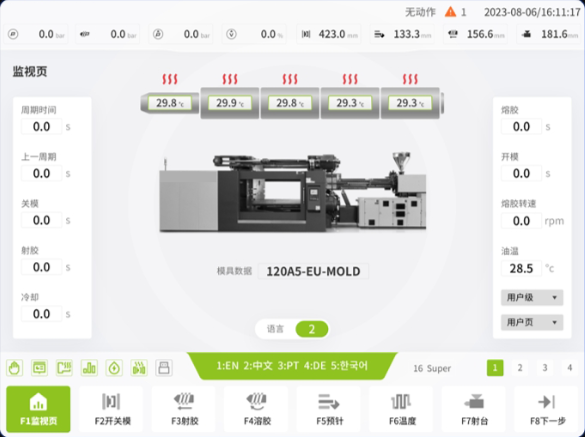Click the F7射台 injection unit button
The height and width of the screenshot is (437, 585).
point(474,409)
